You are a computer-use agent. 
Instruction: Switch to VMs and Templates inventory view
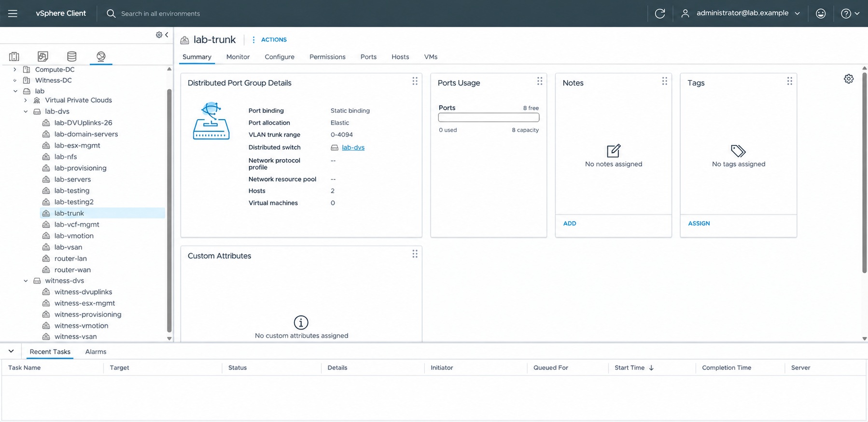point(43,56)
